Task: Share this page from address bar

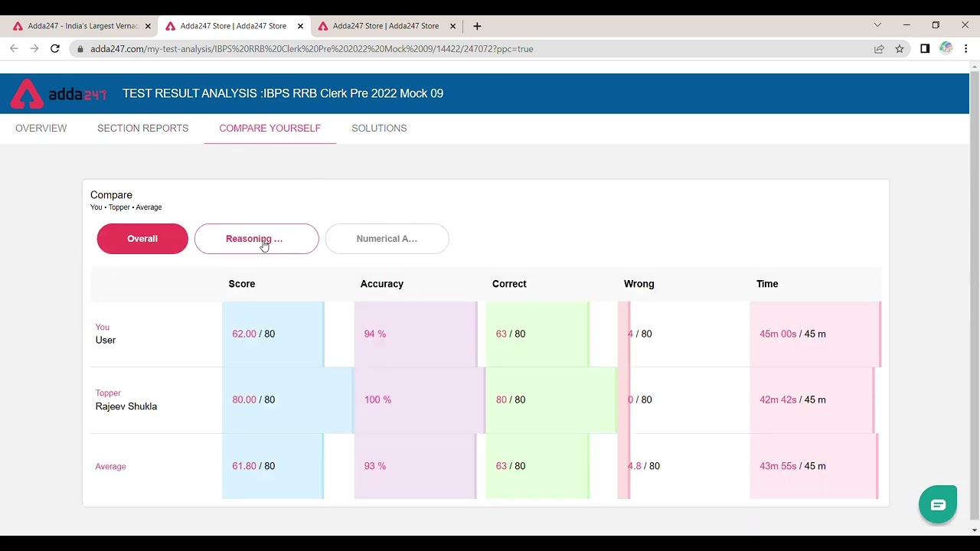Action: pos(879,49)
